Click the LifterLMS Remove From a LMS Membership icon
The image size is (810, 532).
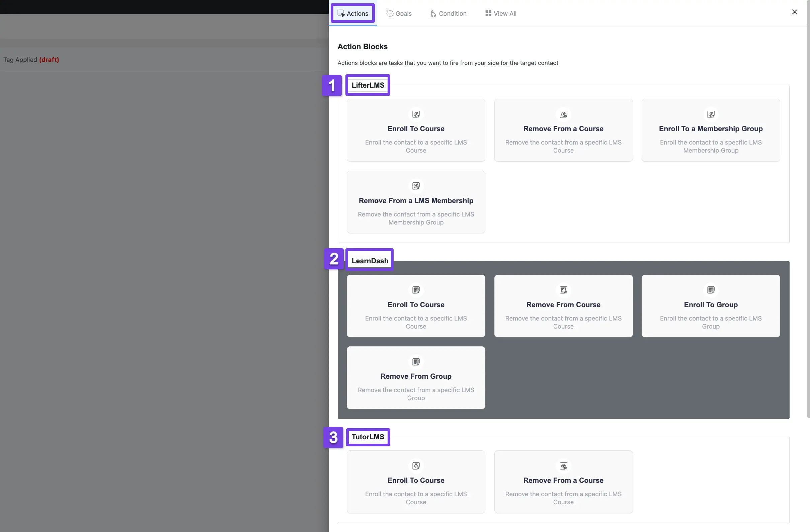(x=416, y=186)
